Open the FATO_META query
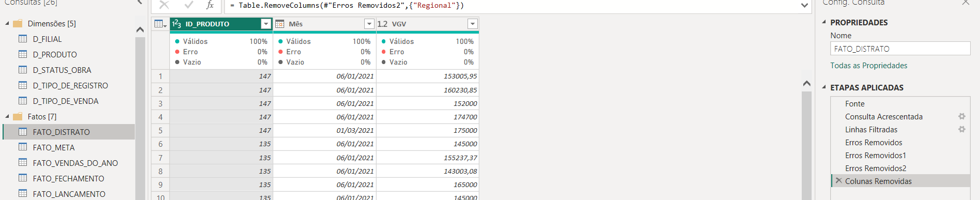This screenshot has width=980, height=200. [54, 148]
